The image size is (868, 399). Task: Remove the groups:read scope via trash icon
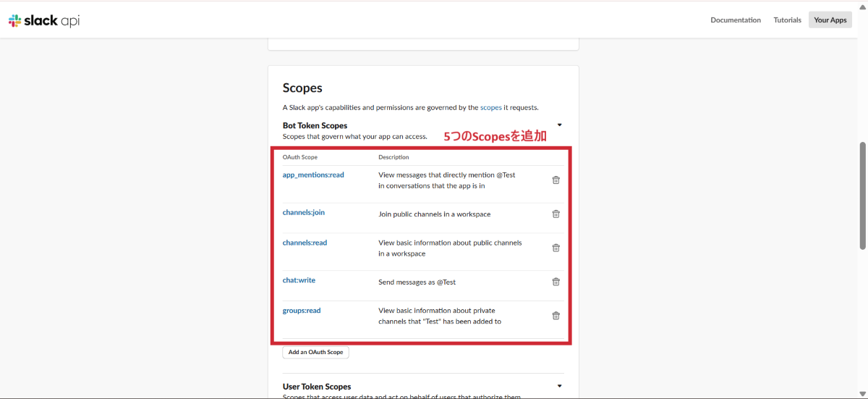point(556,316)
